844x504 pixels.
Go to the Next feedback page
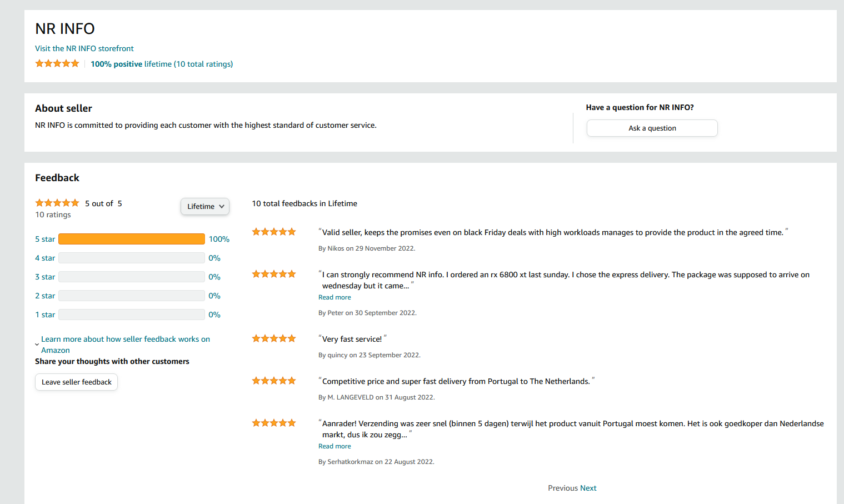(588, 488)
